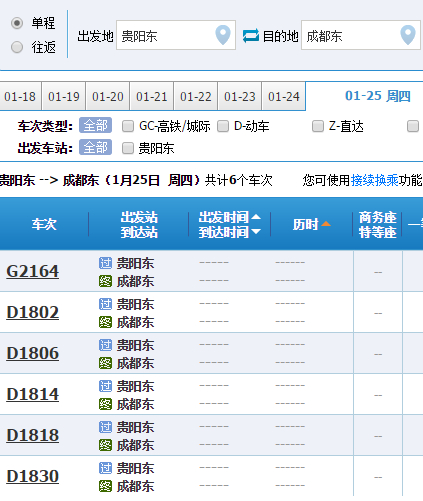Image resolution: width=423 pixels, height=501 pixels.
Task: Tick the 贵阳东 departure station checkbox
Action: coord(128,148)
